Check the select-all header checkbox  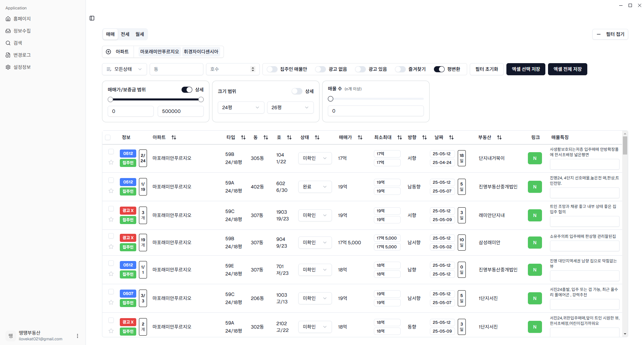tap(108, 137)
